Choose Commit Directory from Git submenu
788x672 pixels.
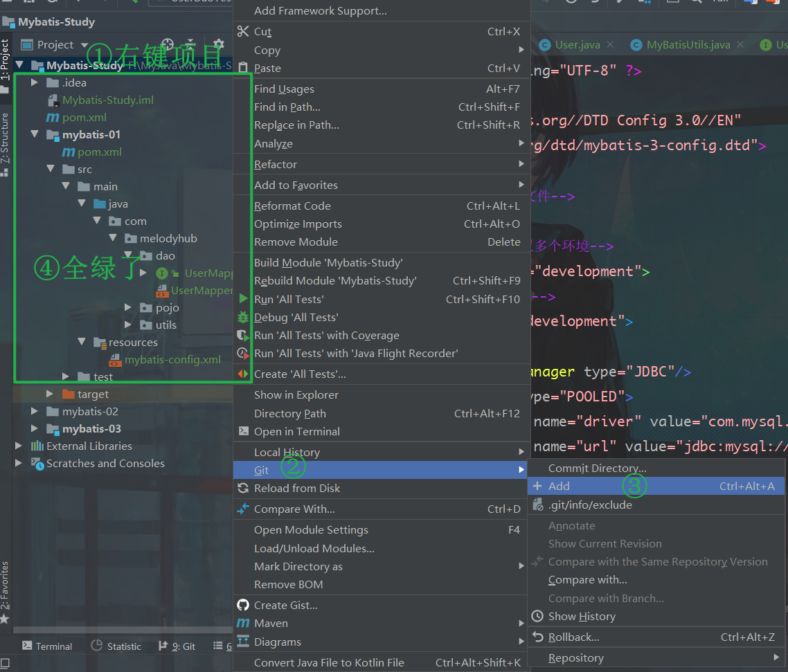597,468
